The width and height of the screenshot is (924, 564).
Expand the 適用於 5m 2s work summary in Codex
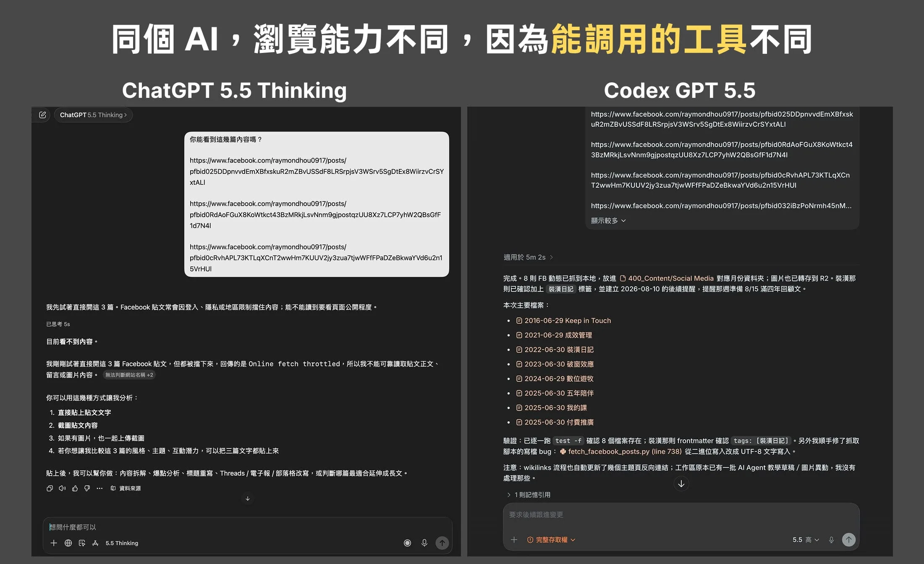(528, 257)
